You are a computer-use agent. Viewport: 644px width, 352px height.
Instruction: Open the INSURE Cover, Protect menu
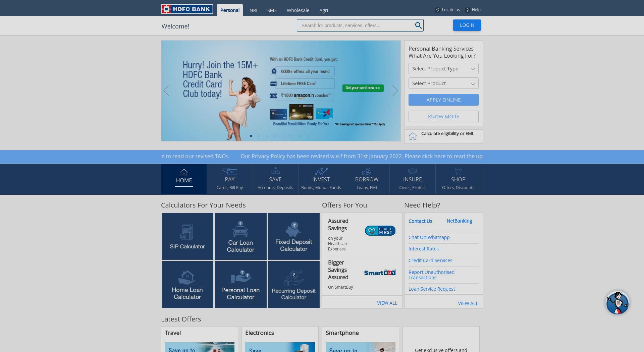pyautogui.click(x=412, y=179)
